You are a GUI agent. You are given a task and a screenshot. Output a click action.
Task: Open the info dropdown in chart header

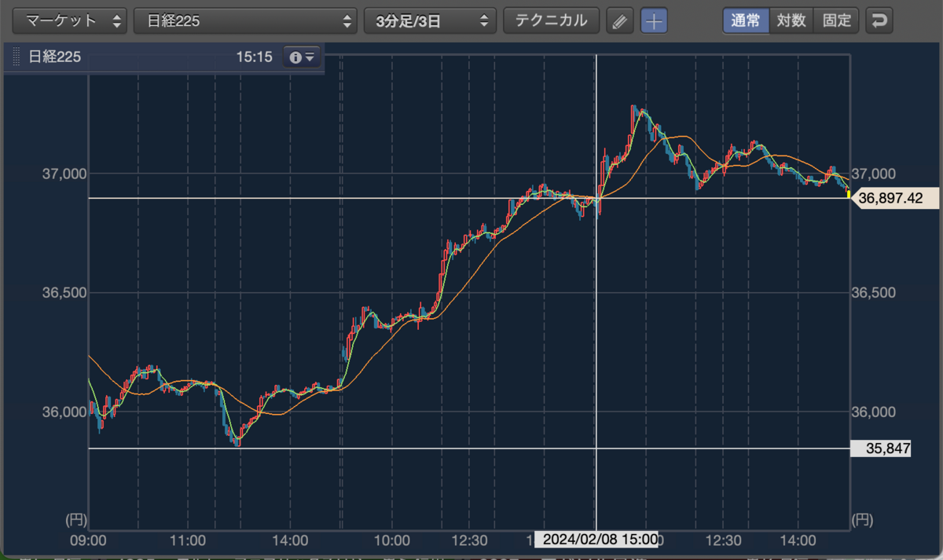tap(302, 57)
